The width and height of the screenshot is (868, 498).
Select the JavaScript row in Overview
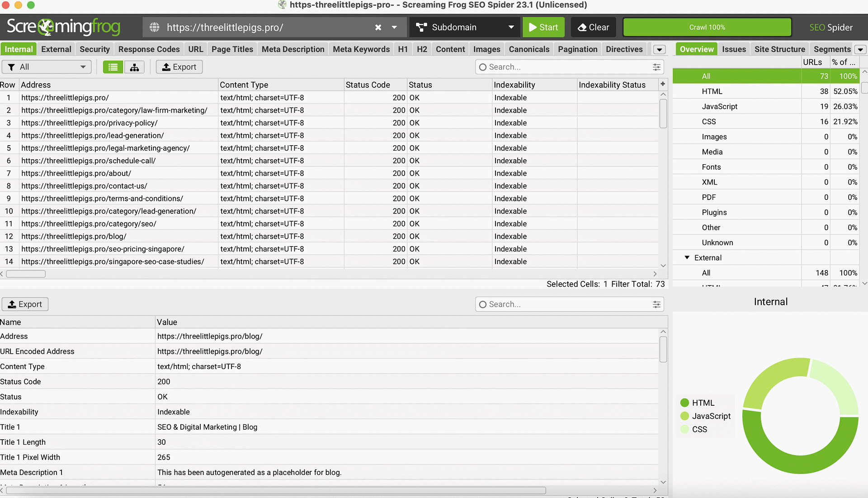719,106
